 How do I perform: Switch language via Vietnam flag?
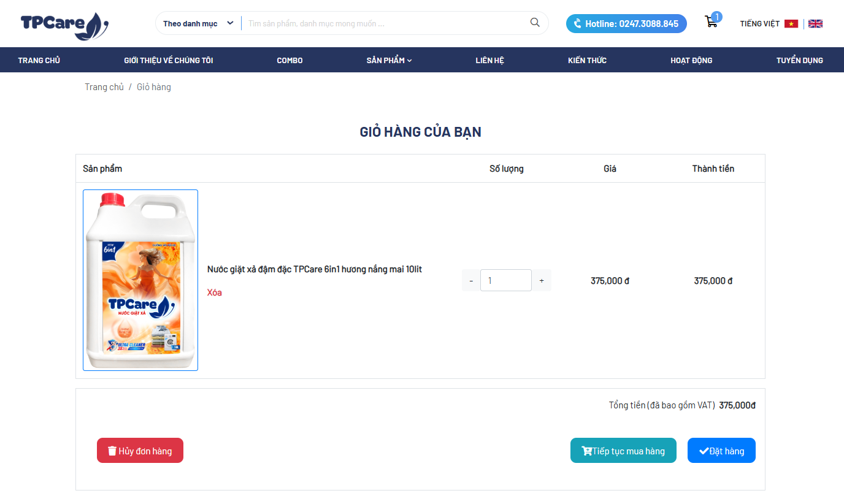(x=791, y=24)
